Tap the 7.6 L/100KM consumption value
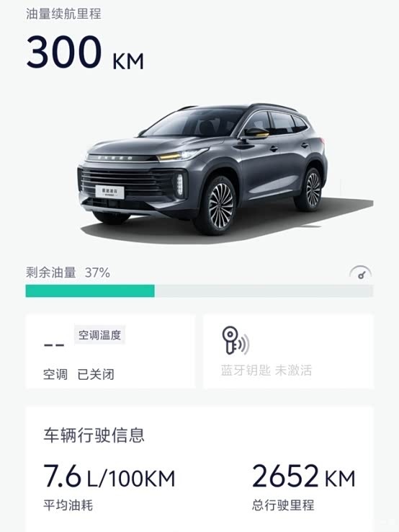The height and width of the screenshot is (532, 399). (109, 476)
